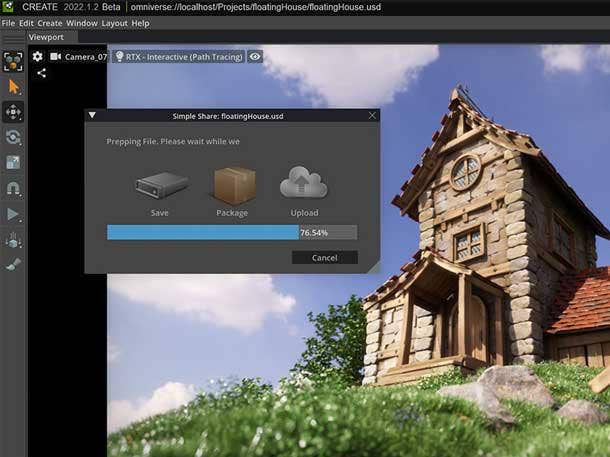Activate the Move tool in left toolbar
Image resolution: width=610 pixels, height=457 pixels.
pyautogui.click(x=13, y=111)
